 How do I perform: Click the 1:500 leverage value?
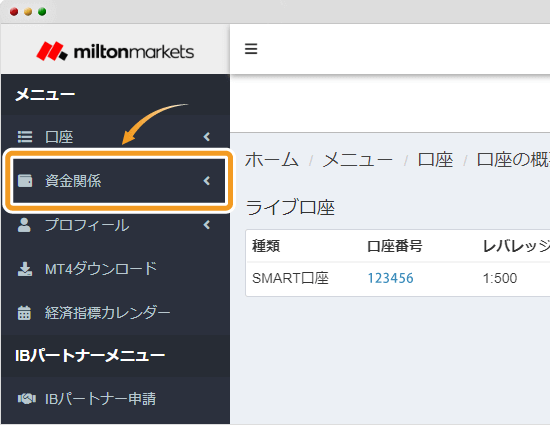click(x=500, y=278)
